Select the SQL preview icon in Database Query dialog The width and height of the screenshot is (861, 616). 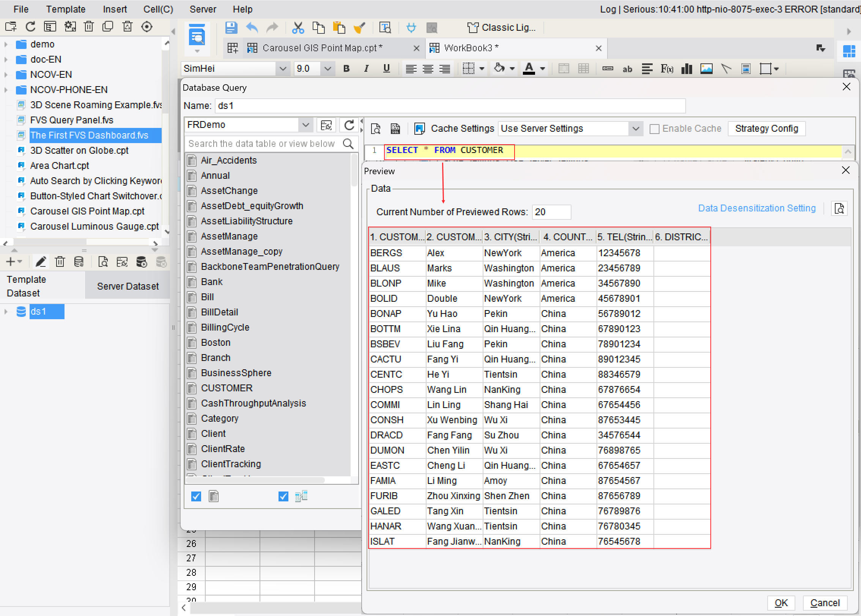375,129
